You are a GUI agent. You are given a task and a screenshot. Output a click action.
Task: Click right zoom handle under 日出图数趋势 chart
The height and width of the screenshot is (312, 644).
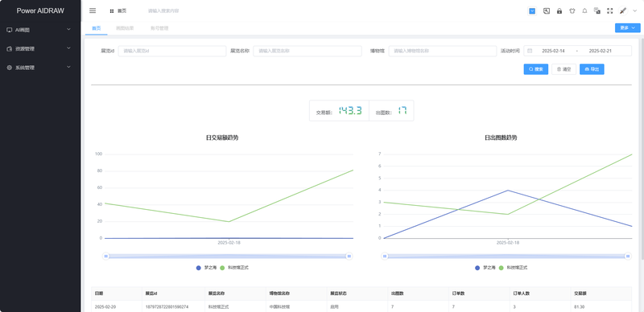628,257
